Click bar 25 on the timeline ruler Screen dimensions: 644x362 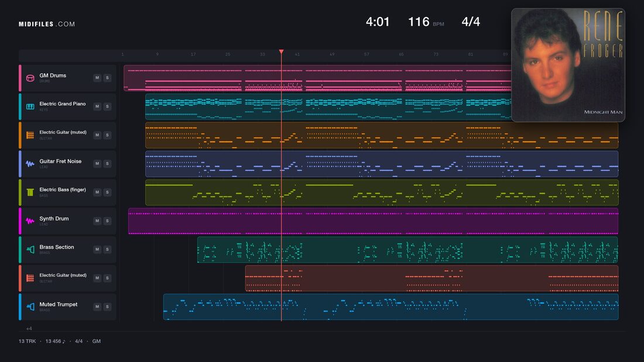(228, 54)
